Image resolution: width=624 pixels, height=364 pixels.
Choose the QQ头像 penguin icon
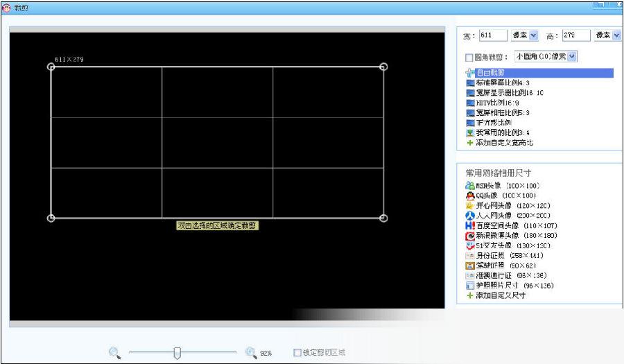click(470, 196)
